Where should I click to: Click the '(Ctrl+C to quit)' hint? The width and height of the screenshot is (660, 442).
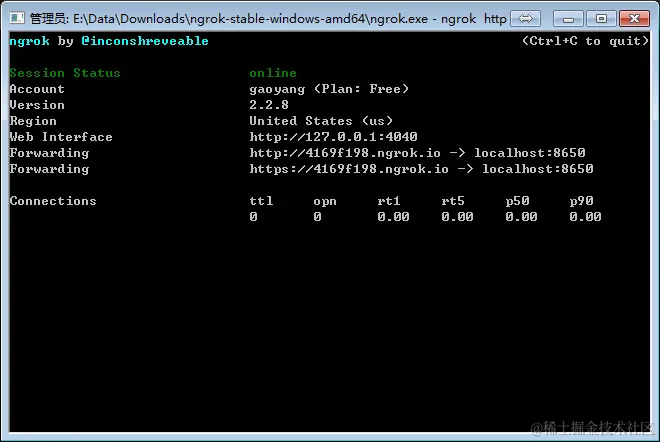[x=585, y=41]
